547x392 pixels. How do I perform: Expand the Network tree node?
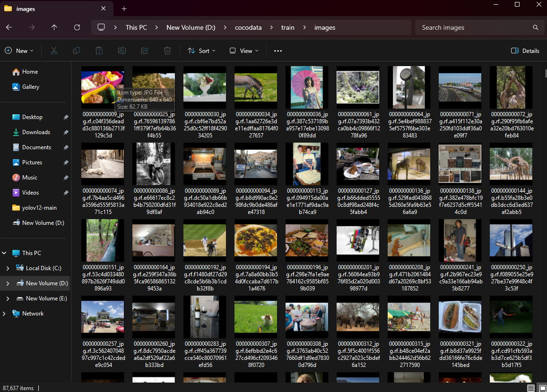(x=4, y=314)
